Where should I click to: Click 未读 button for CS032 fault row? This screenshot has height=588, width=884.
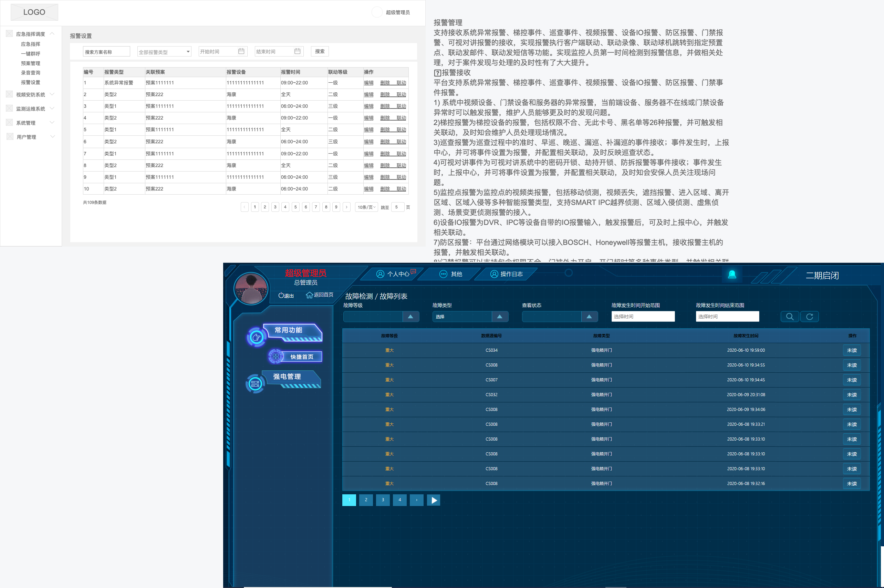tap(852, 394)
